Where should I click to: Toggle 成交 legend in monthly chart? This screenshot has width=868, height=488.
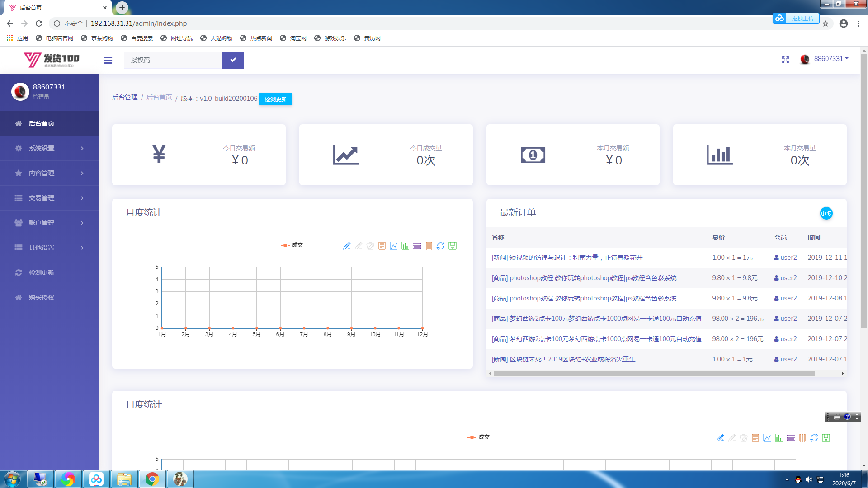(292, 245)
